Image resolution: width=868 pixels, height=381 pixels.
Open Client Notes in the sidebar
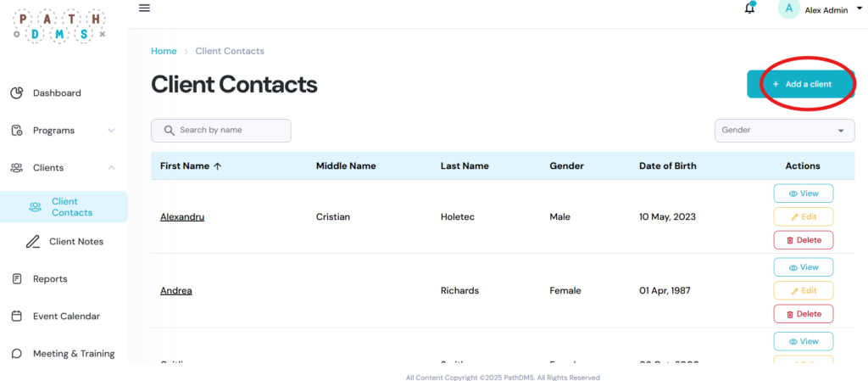(76, 242)
